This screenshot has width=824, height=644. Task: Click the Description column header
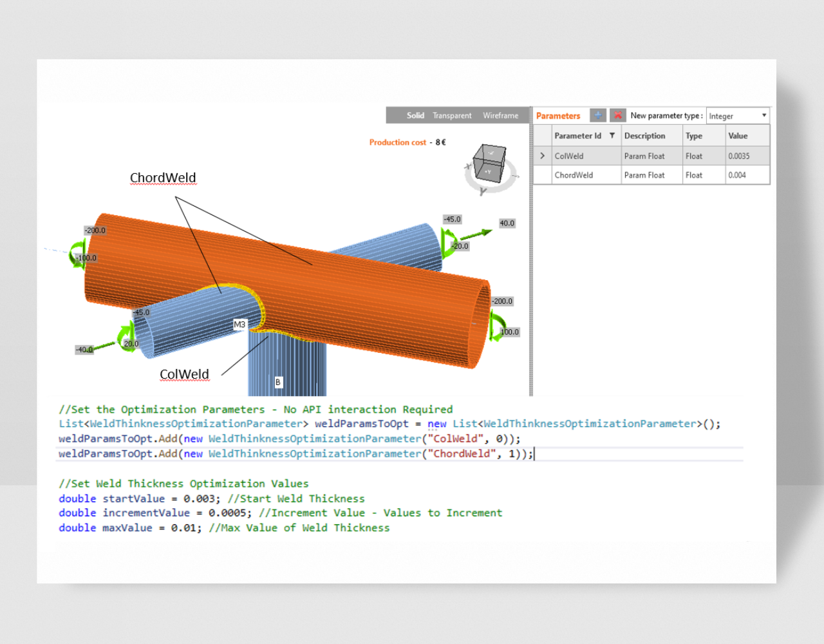pyautogui.click(x=644, y=136)
